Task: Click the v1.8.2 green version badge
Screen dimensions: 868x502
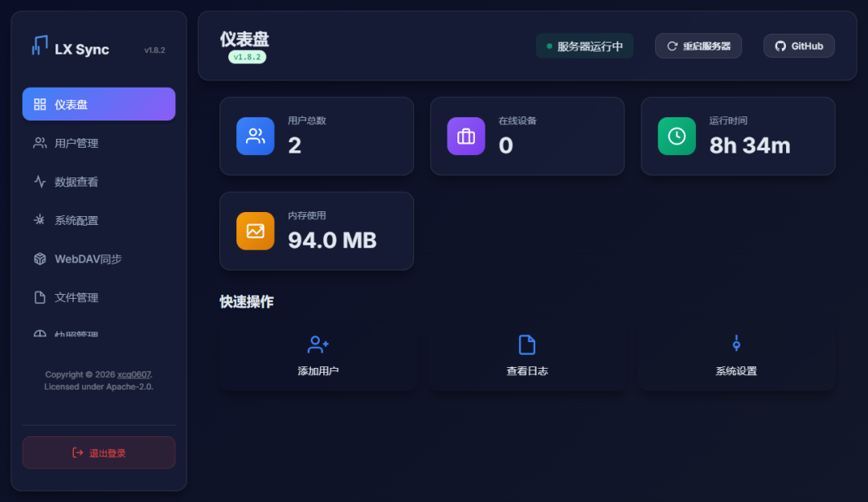Action: [248, 57]
